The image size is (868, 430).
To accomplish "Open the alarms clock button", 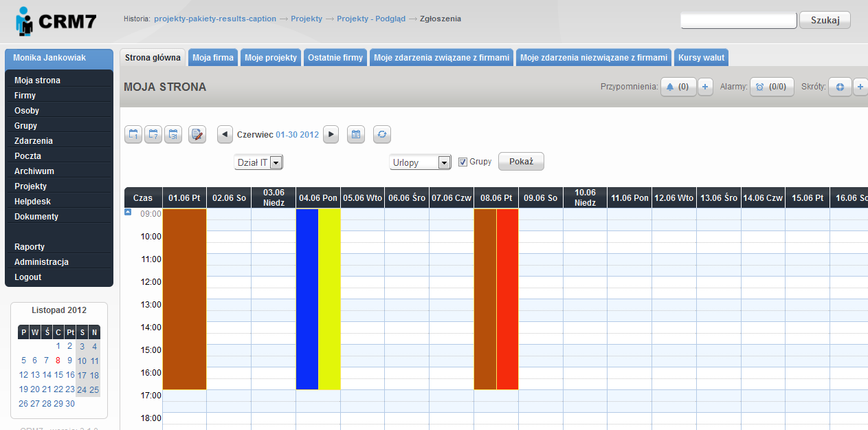I will coord(771,87).
